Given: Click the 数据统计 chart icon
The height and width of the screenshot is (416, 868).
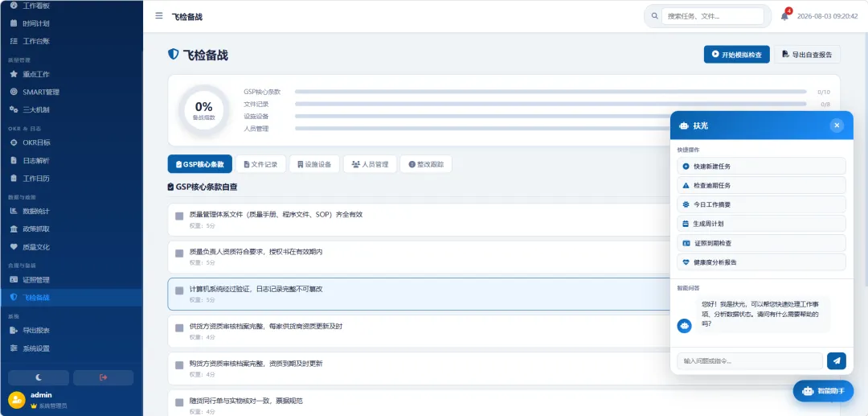Looking at the screenshot, I should click(14, 211).
